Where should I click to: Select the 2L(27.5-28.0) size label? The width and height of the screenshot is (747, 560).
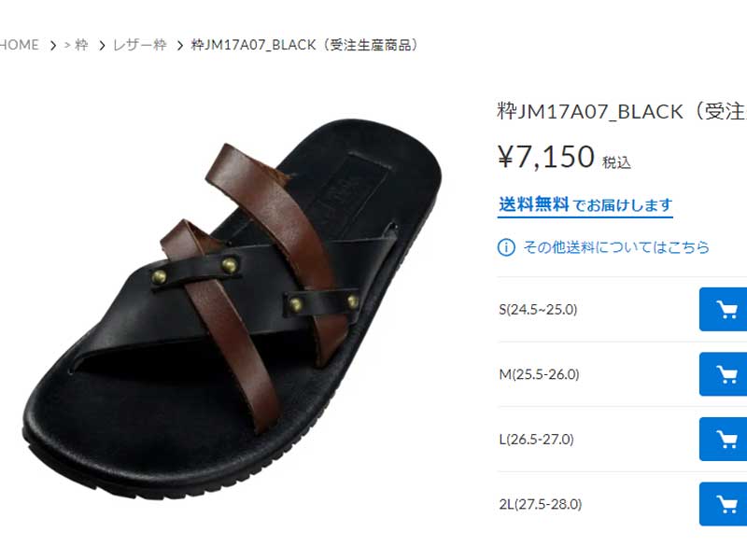pyautogui.click(x=541, y=504)
